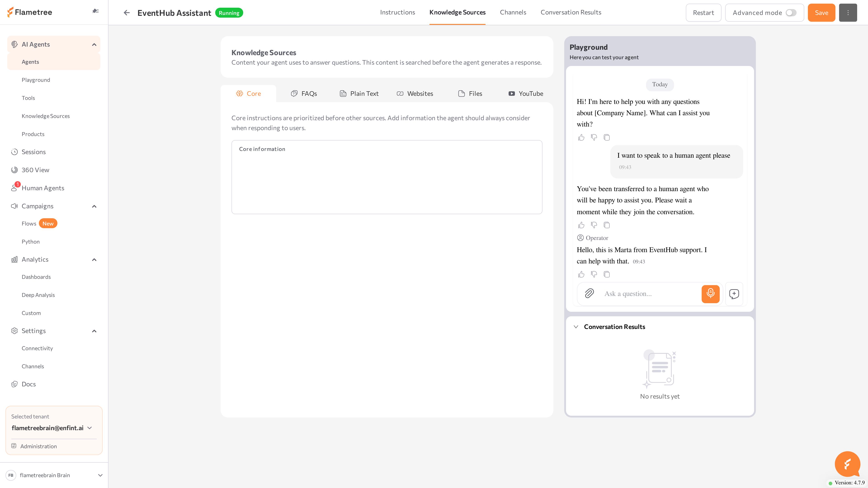Click the Core information text area
This screenshot has height=488, width=868.
coord(387,177)
